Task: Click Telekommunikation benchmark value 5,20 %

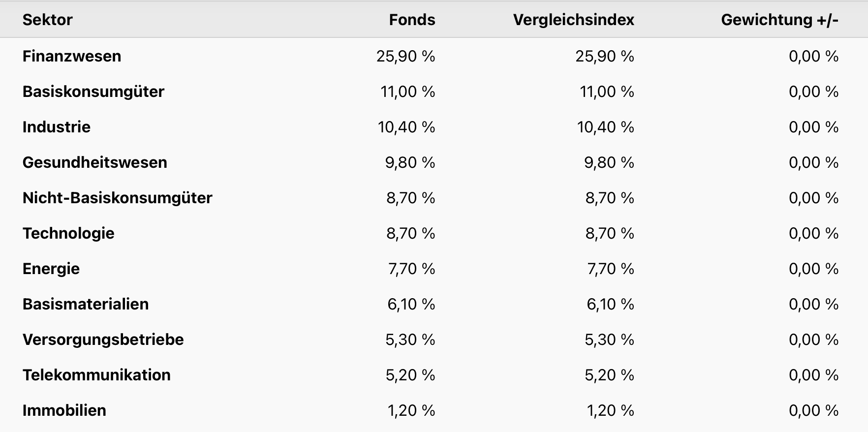Action: click(609, 375)
